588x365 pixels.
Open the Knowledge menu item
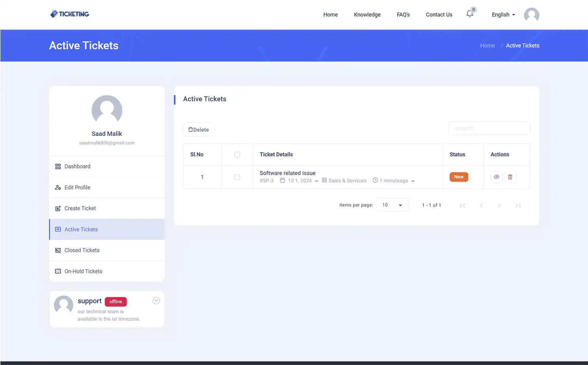367,15
